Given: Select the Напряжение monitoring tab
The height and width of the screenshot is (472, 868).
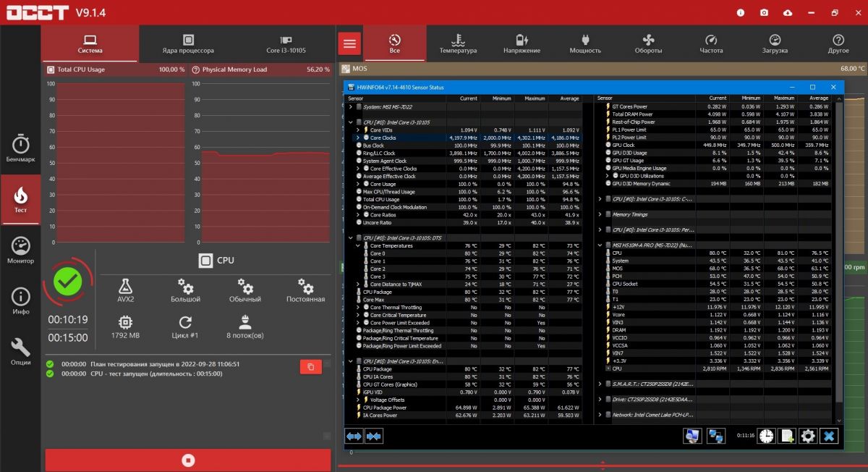Looking at the screenshot, I should 522,44.
